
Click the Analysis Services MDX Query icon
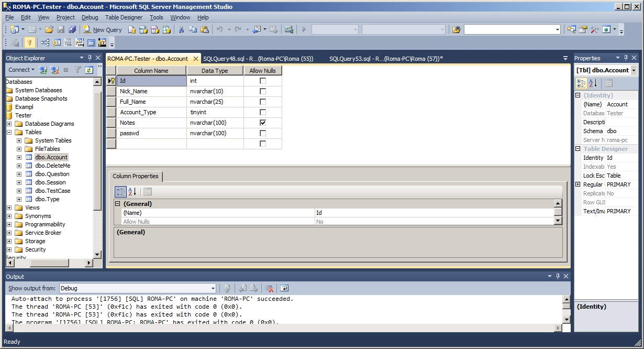pyautogui.click(x=143, y=30)
